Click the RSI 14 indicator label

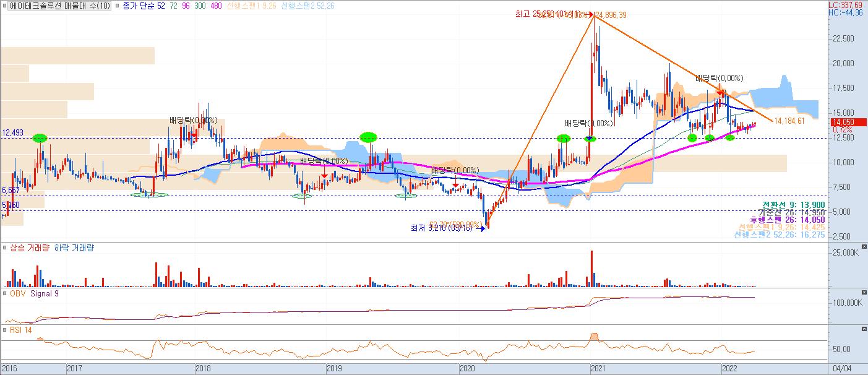click(20, 330)
